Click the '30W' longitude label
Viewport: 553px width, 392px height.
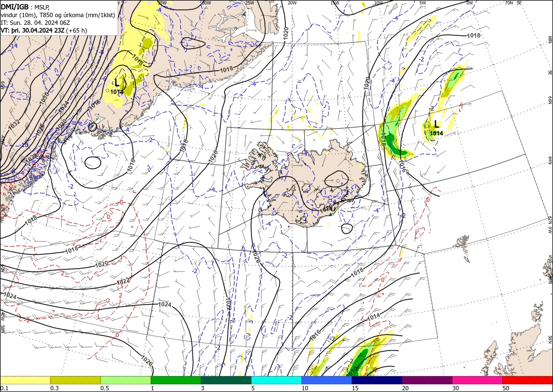point(206,3)
